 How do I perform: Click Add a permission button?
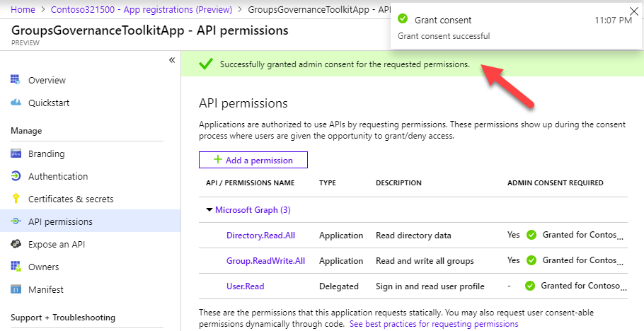point(253,161)
